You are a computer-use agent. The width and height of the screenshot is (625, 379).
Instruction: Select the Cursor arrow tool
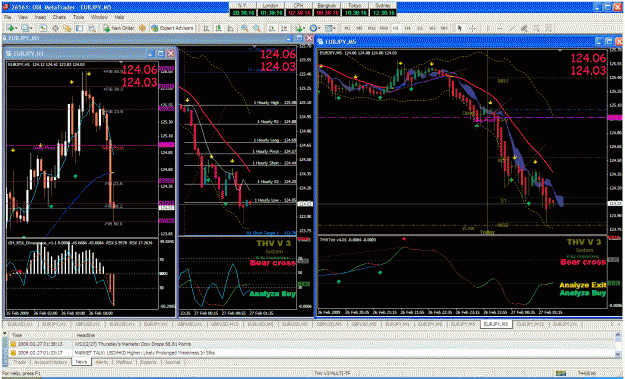coord(460,28)
